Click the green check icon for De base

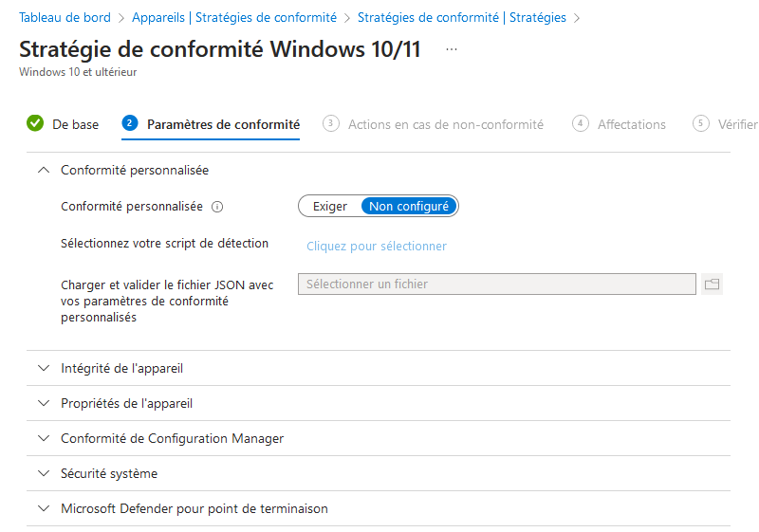[x=35, y=123]
